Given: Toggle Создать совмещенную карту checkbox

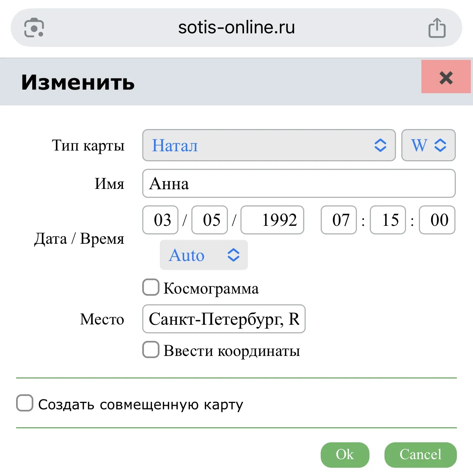Looking at the screenshot, I should tap(25, 403).
